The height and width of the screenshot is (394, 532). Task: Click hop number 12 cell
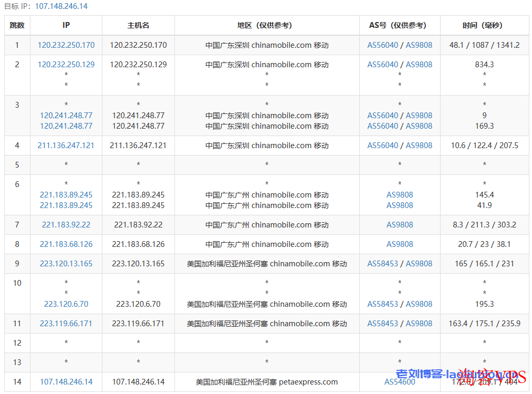click(x=17, y=343)
